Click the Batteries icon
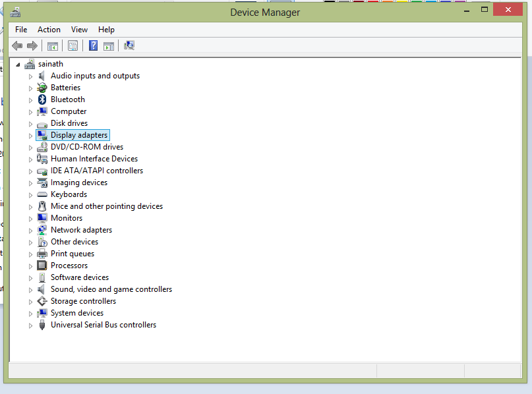Viewport: 532px width, 394px height. 42,88
